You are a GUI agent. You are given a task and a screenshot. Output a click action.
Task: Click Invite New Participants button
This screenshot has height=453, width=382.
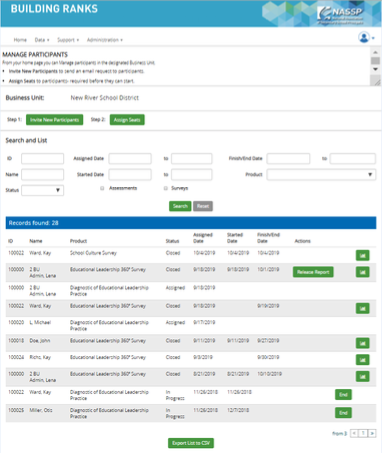click(x=54, y=120)
